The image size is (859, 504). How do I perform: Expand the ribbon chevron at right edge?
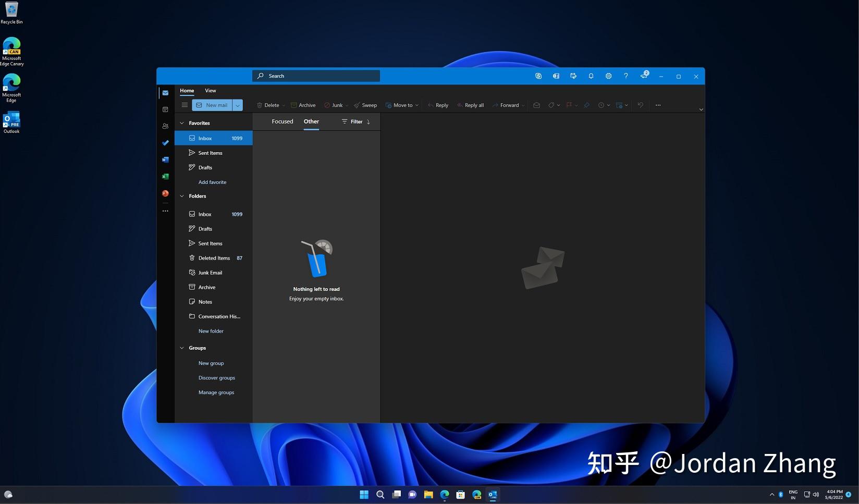(701, 109)
